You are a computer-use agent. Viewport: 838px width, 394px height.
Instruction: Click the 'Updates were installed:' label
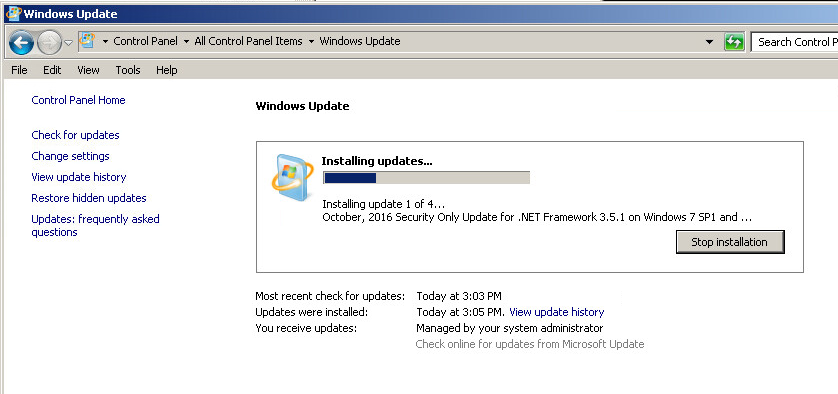(312, 312)
